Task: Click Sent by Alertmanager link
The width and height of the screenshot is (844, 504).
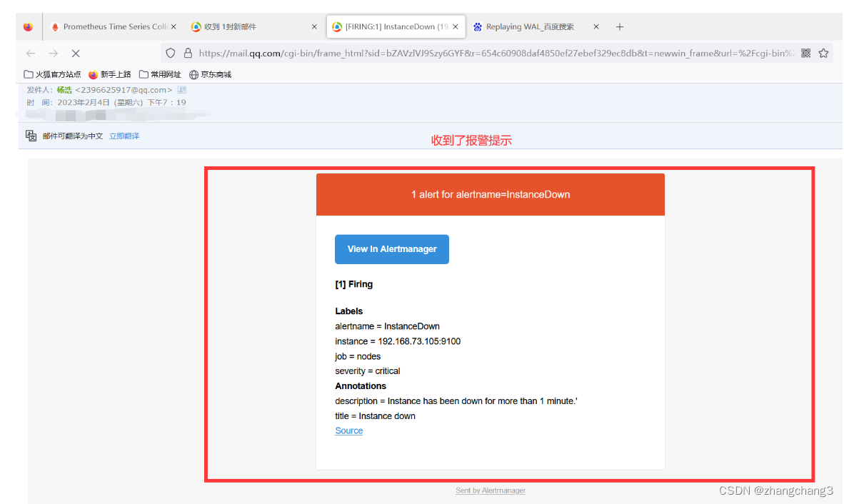Action: click(x=491, y=490)
